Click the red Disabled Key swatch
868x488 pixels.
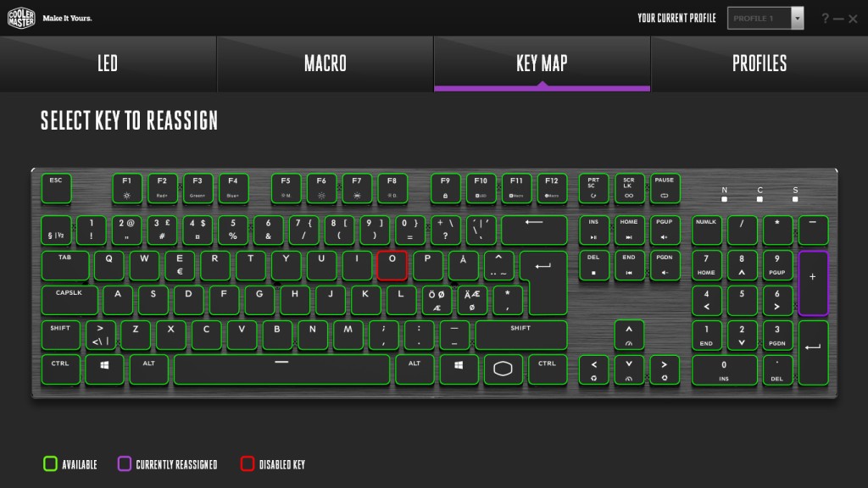[x=247, y=463]
